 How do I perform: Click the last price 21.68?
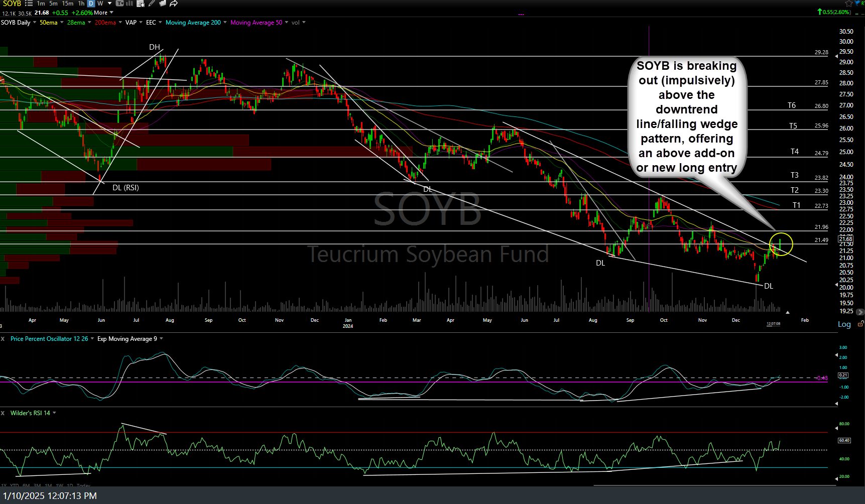coord(42,13)
